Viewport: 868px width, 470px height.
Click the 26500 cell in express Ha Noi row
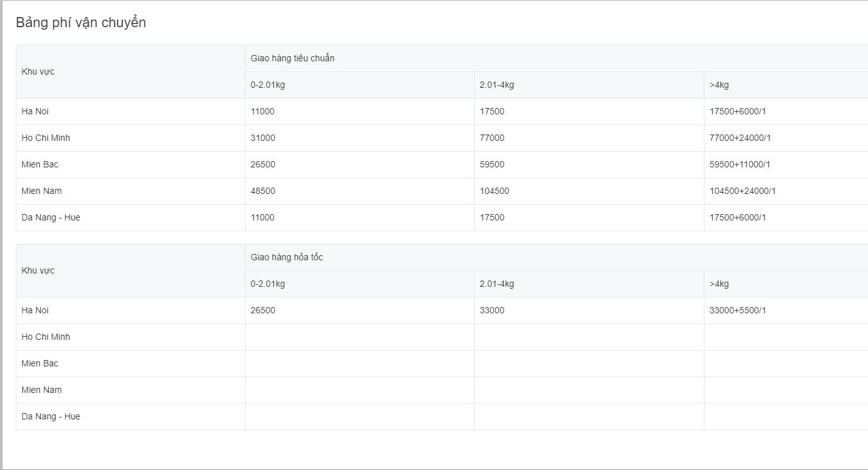tap(263, 310)
